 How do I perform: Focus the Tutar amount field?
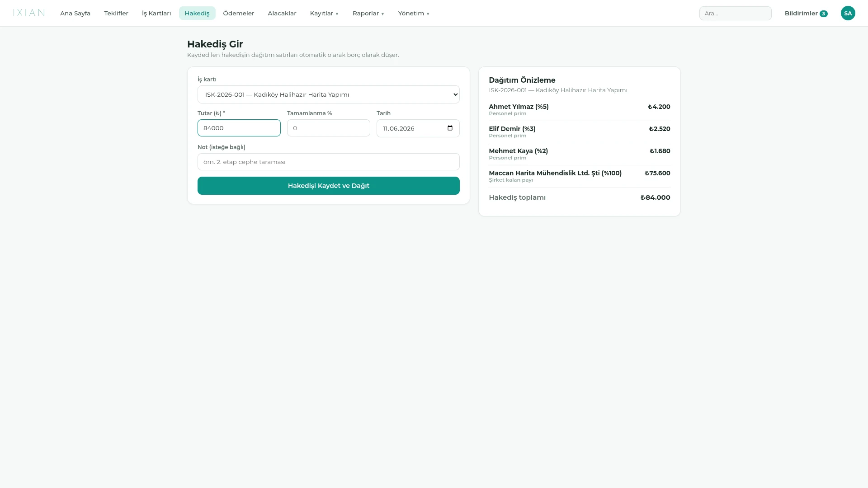[239, 128]
